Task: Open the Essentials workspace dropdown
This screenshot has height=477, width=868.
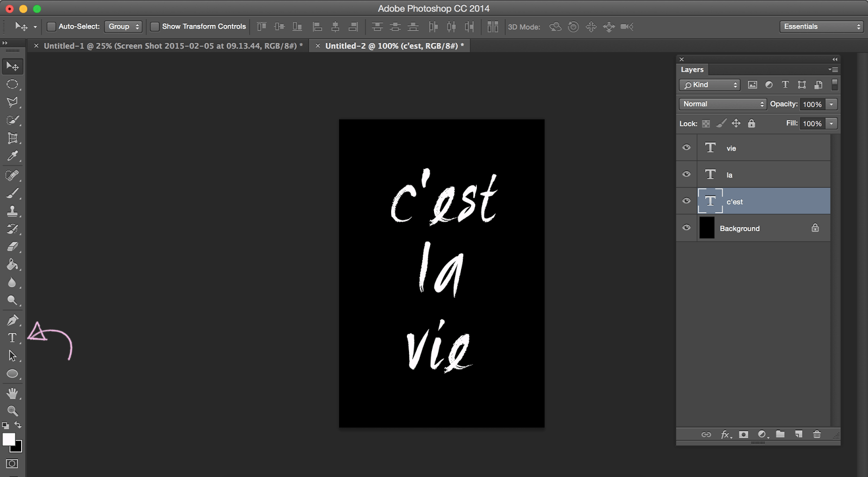Action: tap(821, 26)
